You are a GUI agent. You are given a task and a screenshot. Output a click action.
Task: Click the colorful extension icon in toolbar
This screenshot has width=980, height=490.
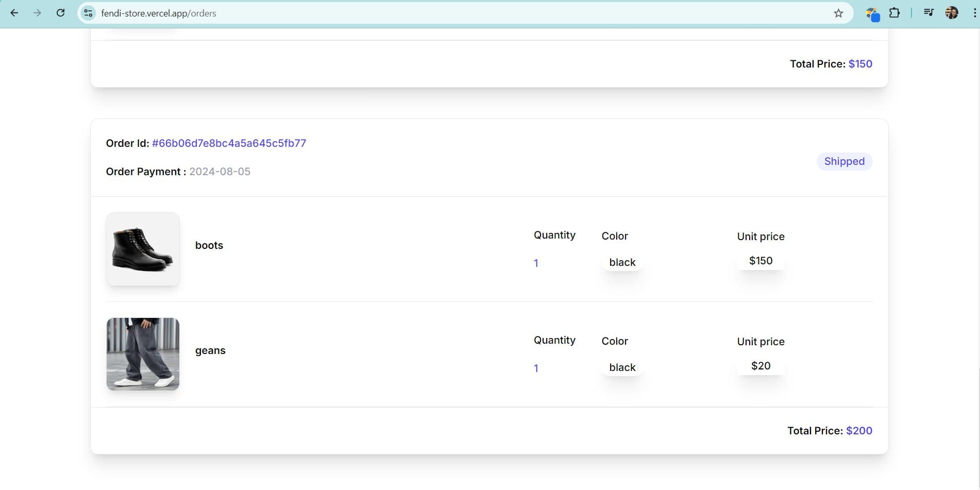(x=872, y=14)
